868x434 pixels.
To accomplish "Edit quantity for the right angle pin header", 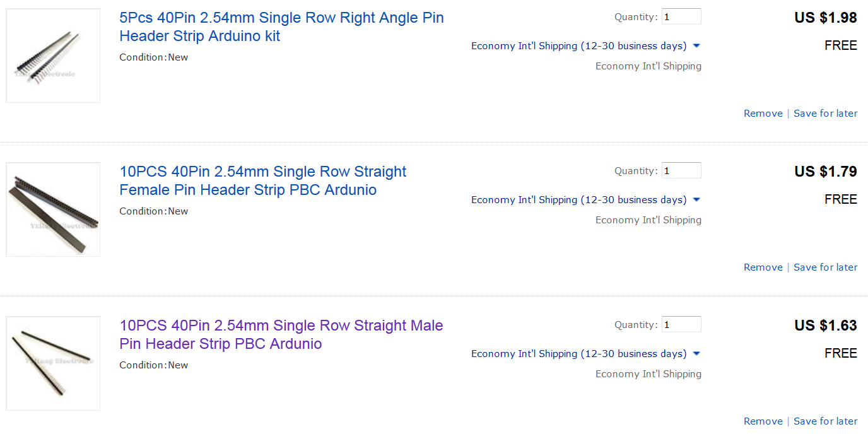I will pos(681,17).
